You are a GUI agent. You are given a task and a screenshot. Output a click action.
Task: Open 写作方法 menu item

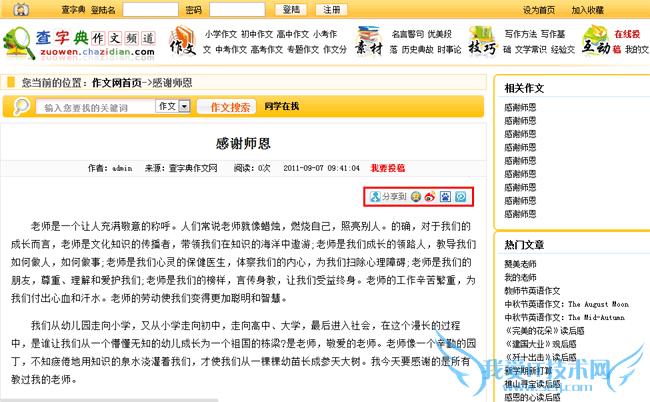[x=521, y=34]
